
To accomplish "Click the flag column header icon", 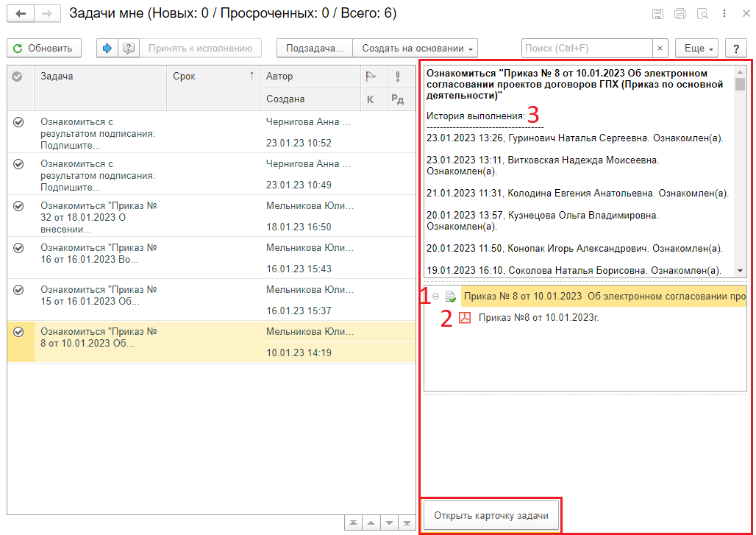I will coord(371,77).
